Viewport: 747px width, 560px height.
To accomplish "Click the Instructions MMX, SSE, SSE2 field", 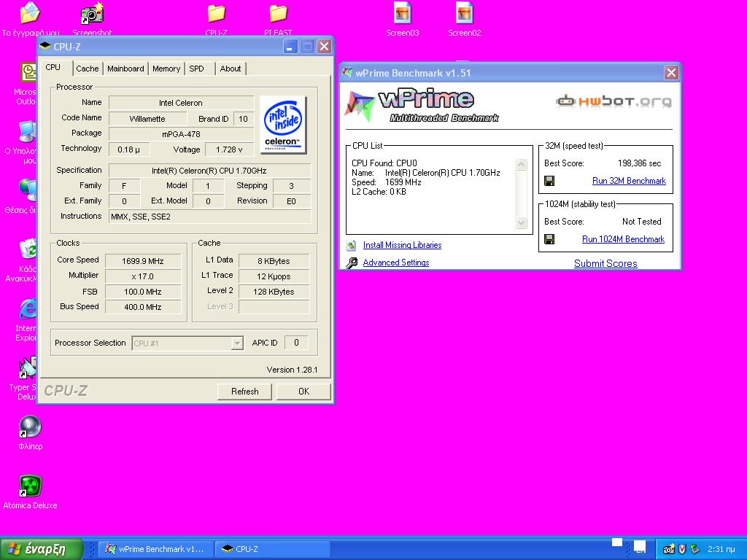I will pos(209,217).
